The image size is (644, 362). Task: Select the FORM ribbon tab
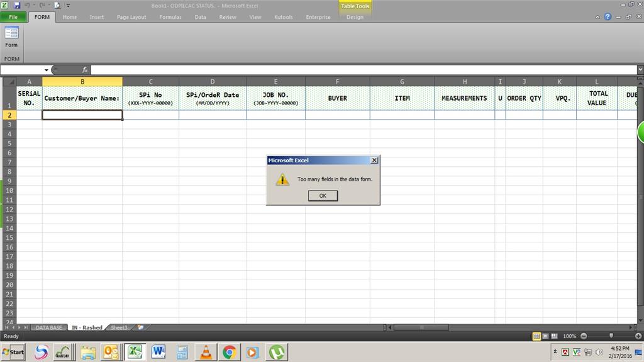click(x=42, y=17)
